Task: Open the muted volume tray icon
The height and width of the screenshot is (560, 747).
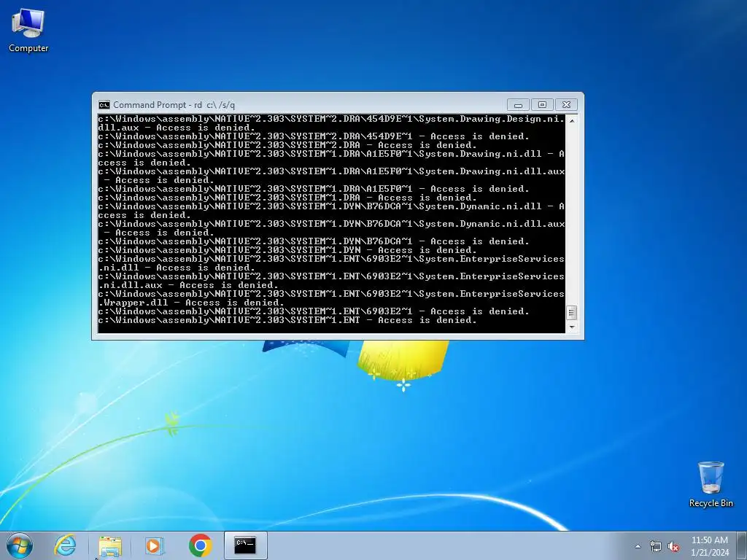Action: pos(673,546)
